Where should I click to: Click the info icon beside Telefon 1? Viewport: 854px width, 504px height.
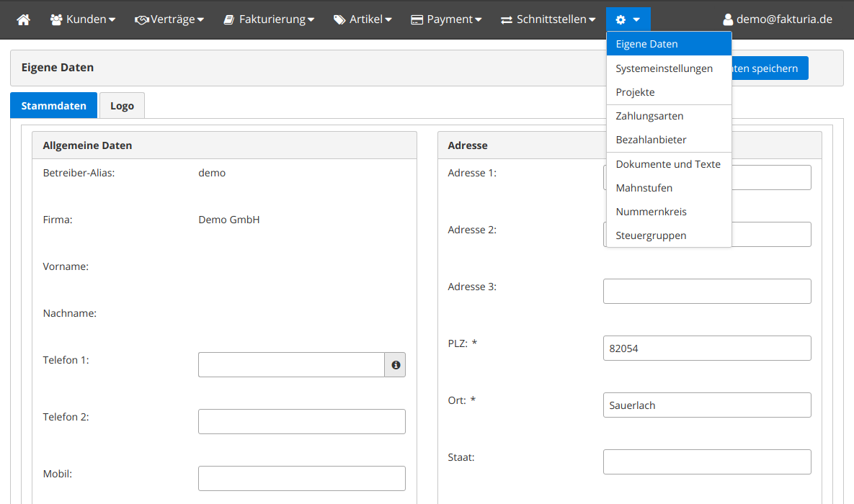[x=396, y=365]
